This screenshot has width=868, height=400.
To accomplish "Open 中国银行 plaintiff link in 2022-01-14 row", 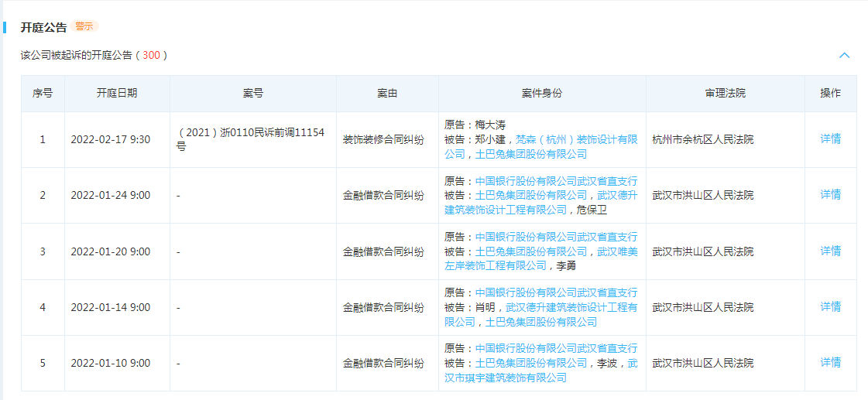I will 556,292.
